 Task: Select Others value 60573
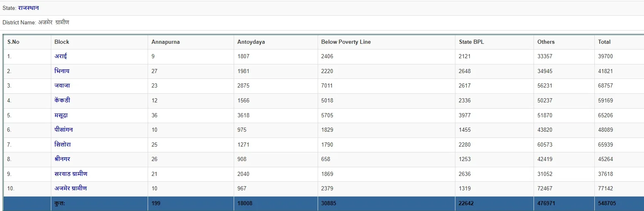[x=545, y=145]
